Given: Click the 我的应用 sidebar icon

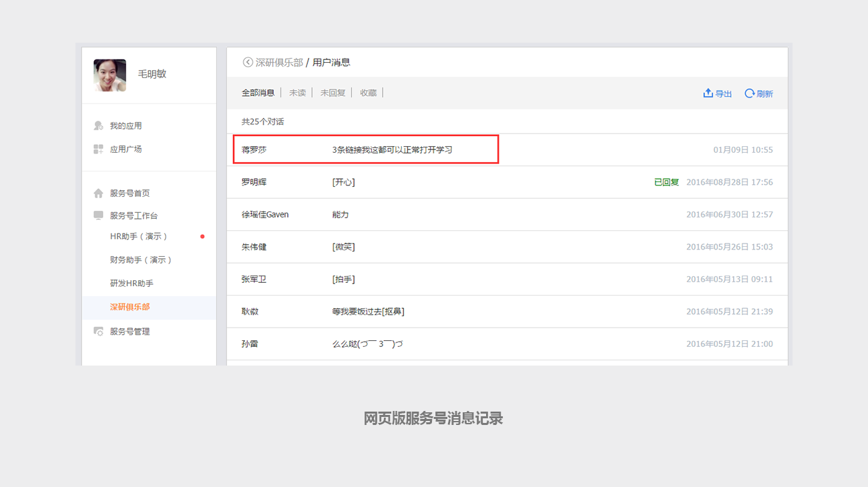Looking at the screenshot, I should [99, 125].
